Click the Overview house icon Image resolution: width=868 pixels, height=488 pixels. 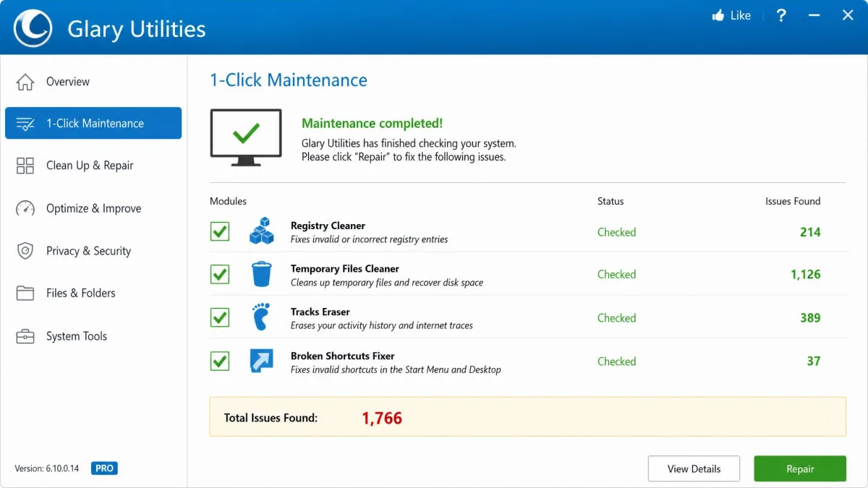click(x=25, y=82)
